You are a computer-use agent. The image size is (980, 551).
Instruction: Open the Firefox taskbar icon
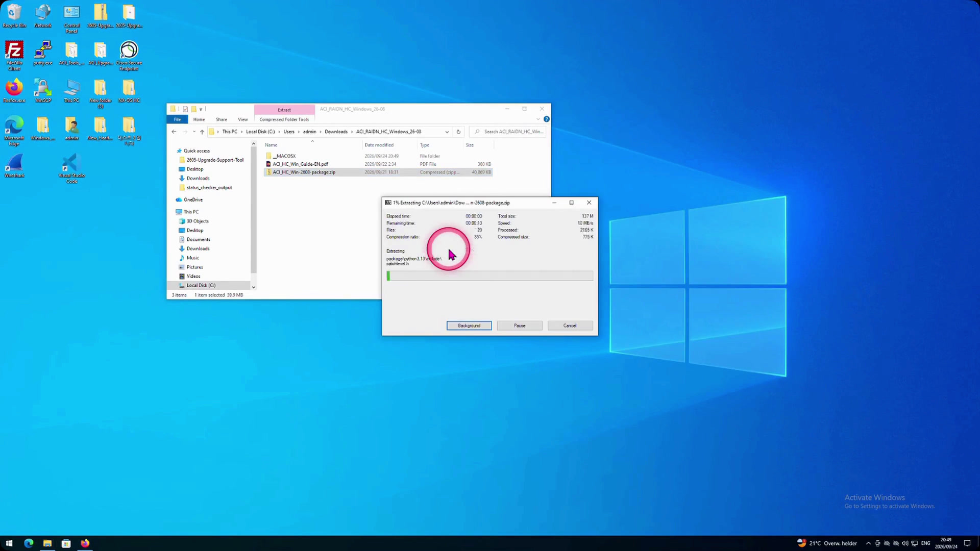(x=85, y=543)
